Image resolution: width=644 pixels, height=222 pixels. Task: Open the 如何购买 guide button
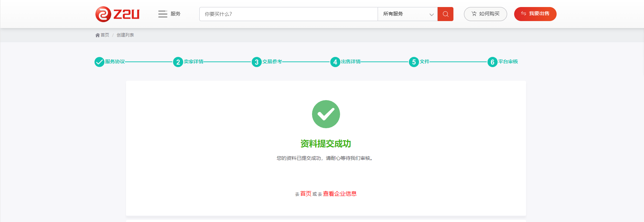point(485,14)
